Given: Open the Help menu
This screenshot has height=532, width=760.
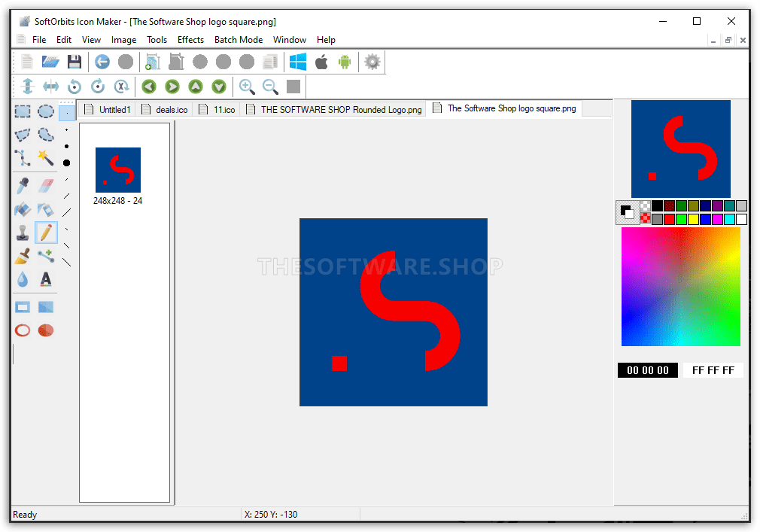Looking at the screenshot, I should point(326,40).
